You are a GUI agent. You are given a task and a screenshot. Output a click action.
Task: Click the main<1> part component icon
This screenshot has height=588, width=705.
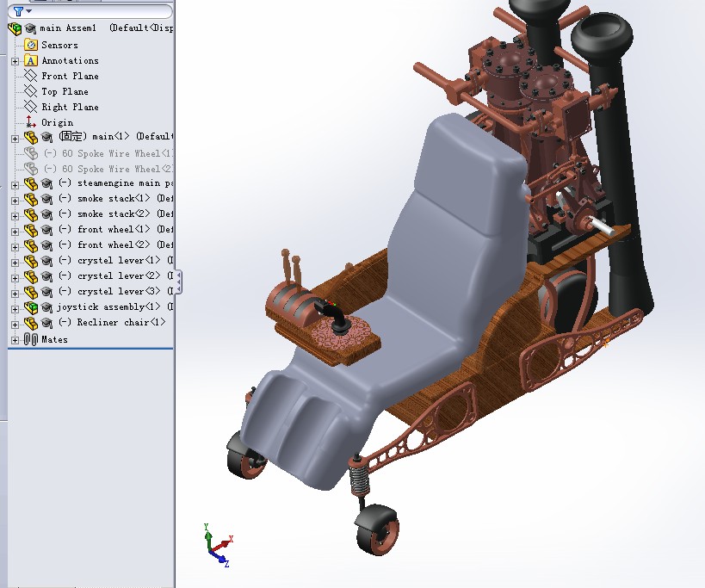tap(31, 137)
